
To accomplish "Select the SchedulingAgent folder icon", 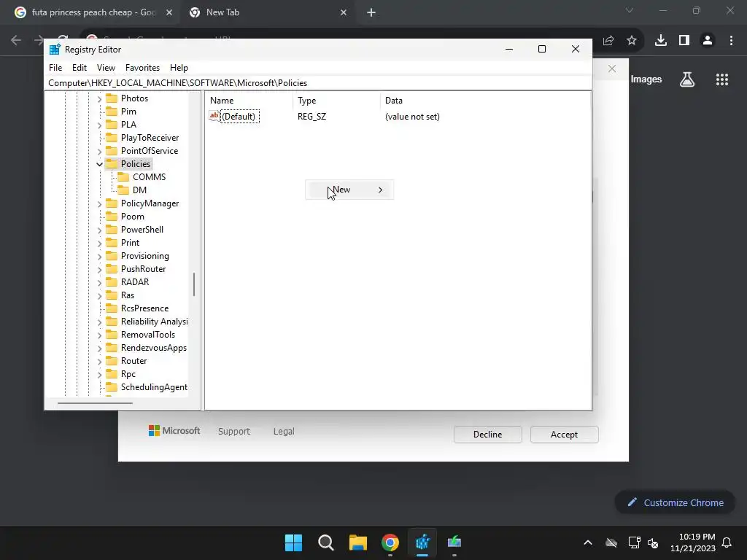I will click(112, 386).
